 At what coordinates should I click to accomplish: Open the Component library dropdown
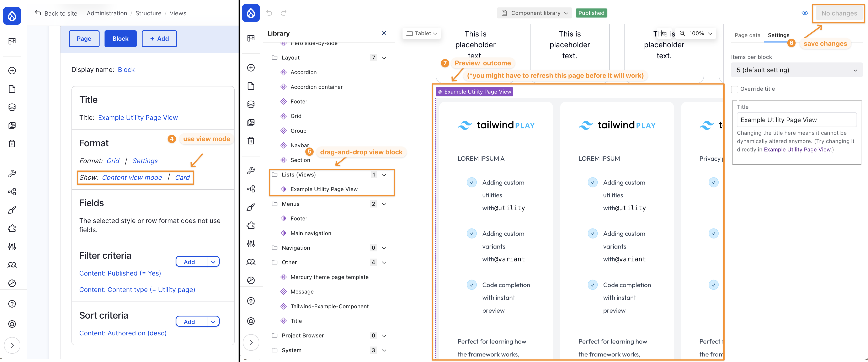click(534, 13)
